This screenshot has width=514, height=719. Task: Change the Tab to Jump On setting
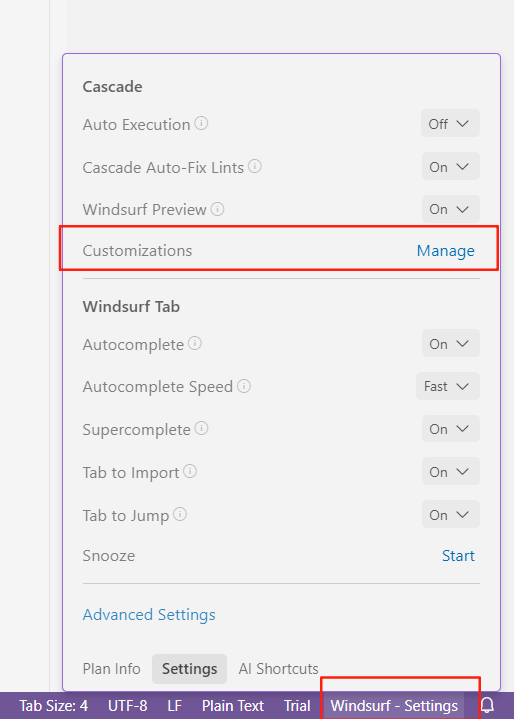click(x=450, y=514)
